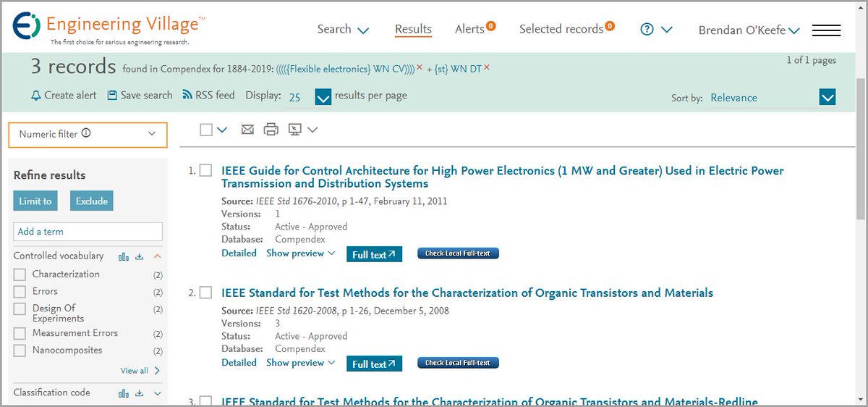Check the Measurement Errors filter
This screenshot has height=407, width=868.
pos(20,334)
